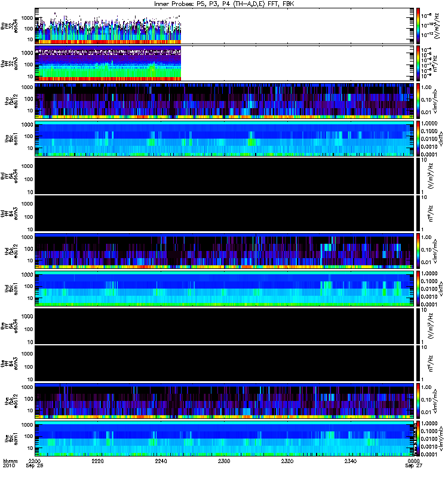Click the 'Sep 26' date label
The height and width of the screenshot is (478, 448).
[35, 465]
